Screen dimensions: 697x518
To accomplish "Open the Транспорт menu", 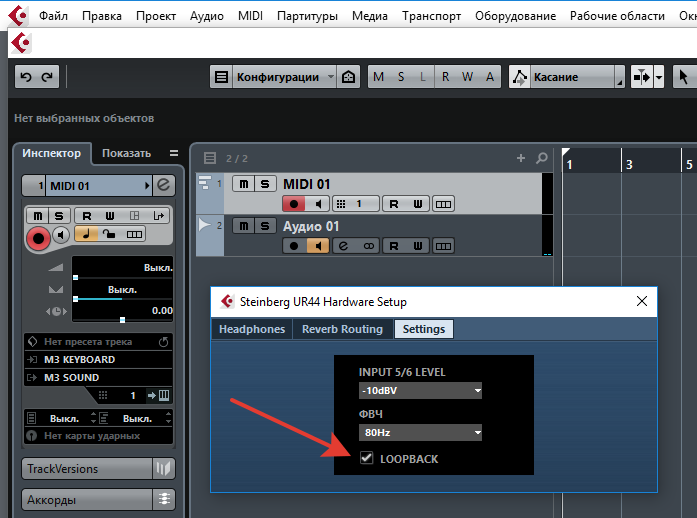I will point(431,16).
